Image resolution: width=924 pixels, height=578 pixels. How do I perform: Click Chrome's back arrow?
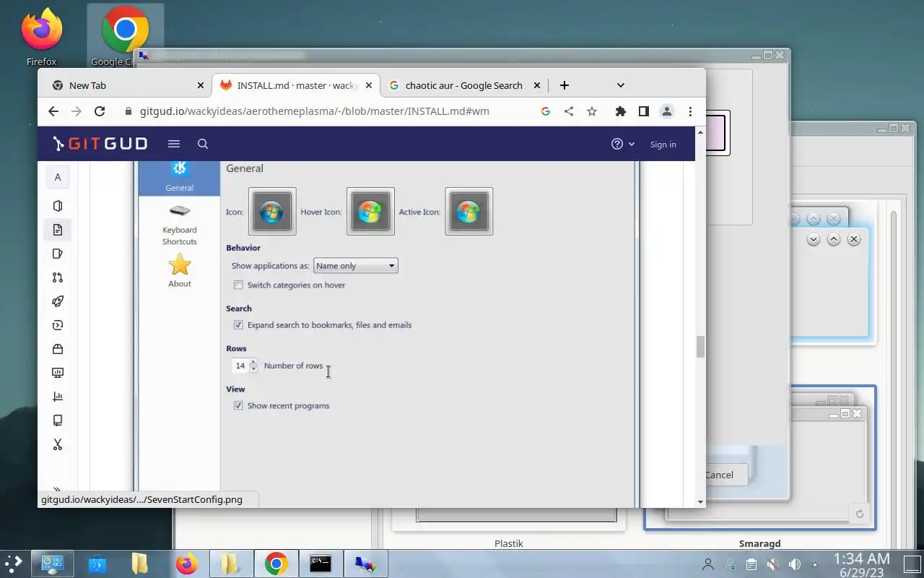(x=53, y=111)
